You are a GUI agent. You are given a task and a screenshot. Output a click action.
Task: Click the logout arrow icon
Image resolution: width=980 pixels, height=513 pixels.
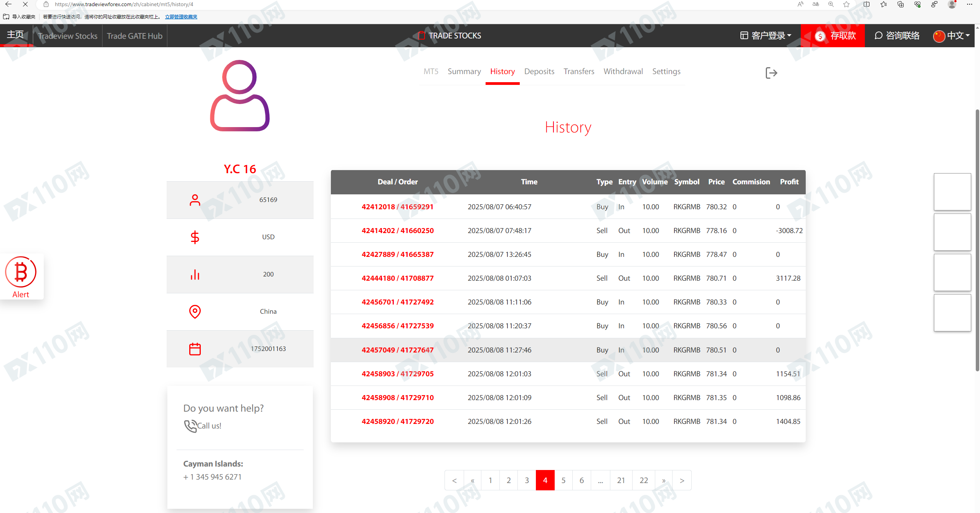771,73
